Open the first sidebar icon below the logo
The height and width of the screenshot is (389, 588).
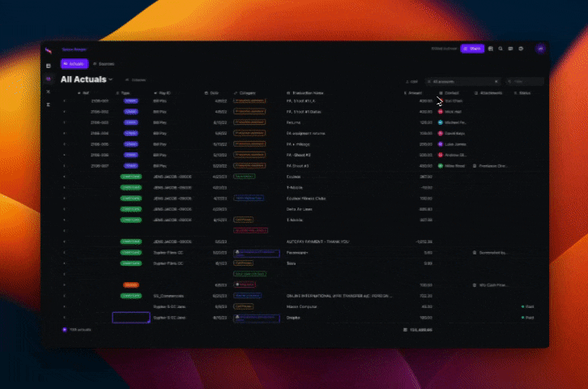[x=49, y=66]
